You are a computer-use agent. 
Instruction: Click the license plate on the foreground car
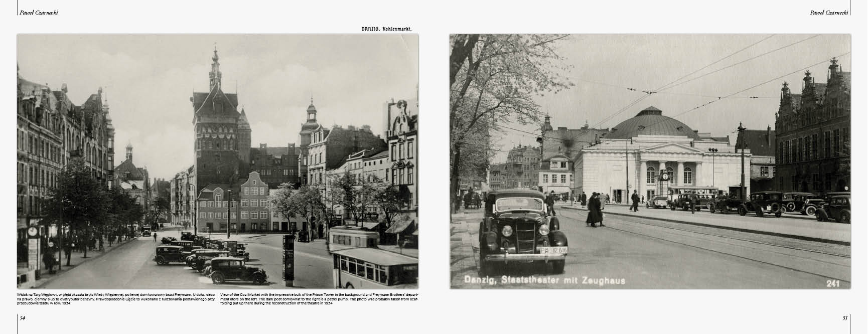[x=553, y=250]
